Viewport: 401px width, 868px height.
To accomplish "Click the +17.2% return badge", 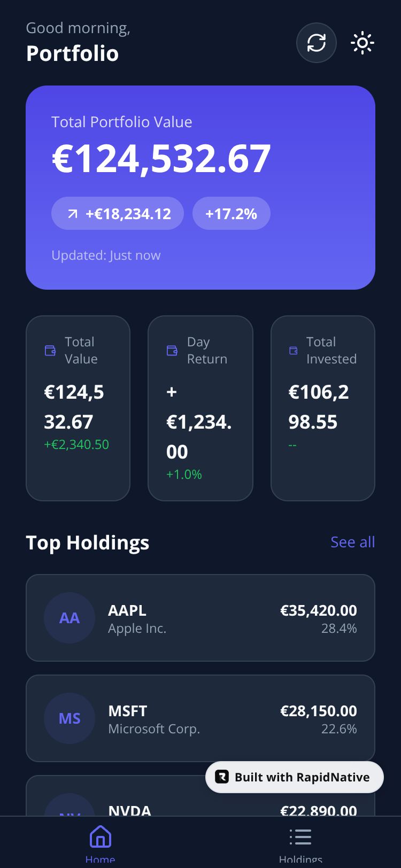I will click(232, 214).
